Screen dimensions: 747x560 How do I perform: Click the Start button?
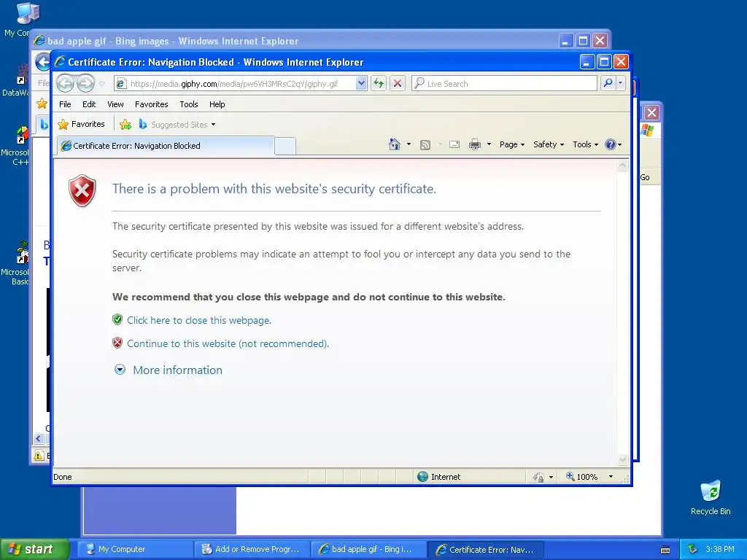(34, 549)
